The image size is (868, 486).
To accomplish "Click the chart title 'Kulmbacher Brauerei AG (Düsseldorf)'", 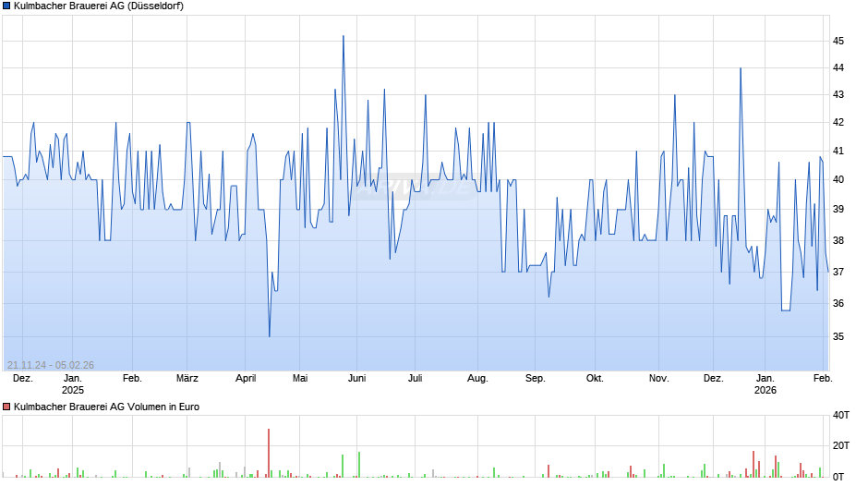I will 99,6.
